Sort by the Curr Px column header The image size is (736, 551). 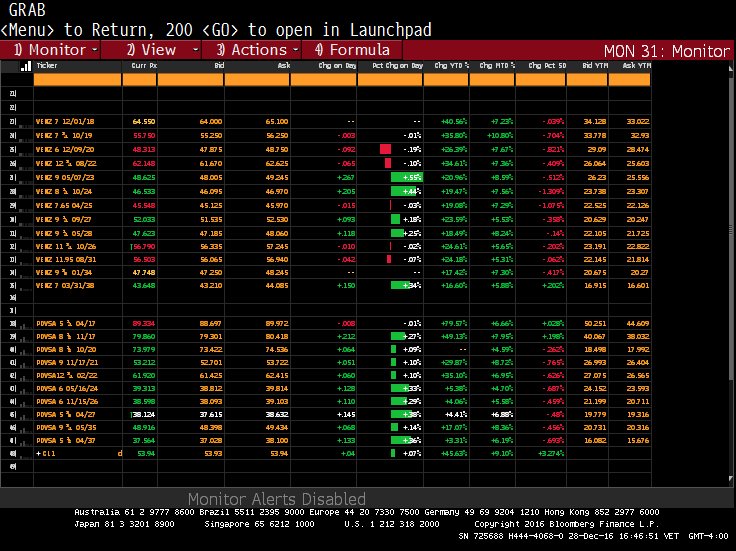pos(144,66)
